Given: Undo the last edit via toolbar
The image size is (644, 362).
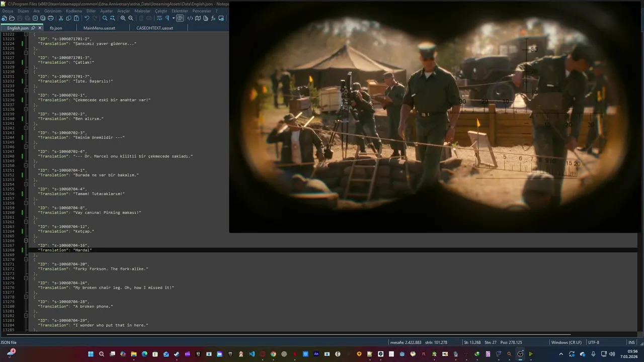Looking at the screenshot, I should [x=87, y=18].
